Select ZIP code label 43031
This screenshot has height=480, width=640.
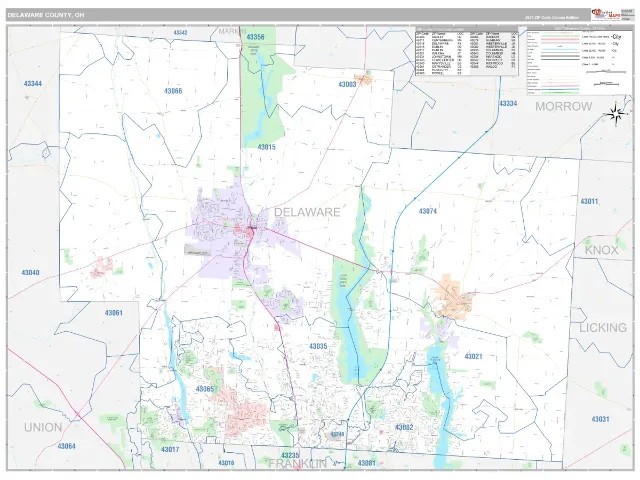point(600,419)
